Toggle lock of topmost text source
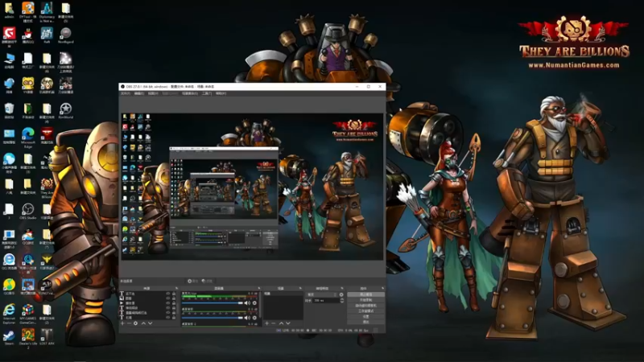This screenshot has width=644, height=362. coord(174,294)
